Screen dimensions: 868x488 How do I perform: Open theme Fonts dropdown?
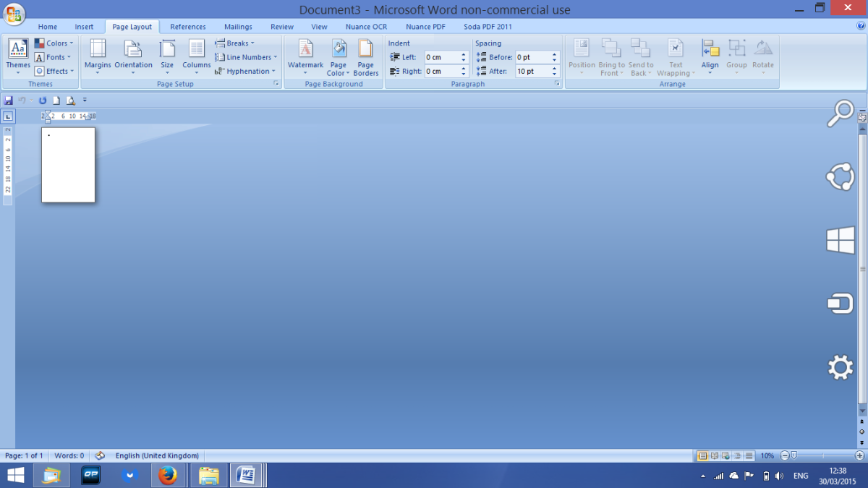click(54, 57)
